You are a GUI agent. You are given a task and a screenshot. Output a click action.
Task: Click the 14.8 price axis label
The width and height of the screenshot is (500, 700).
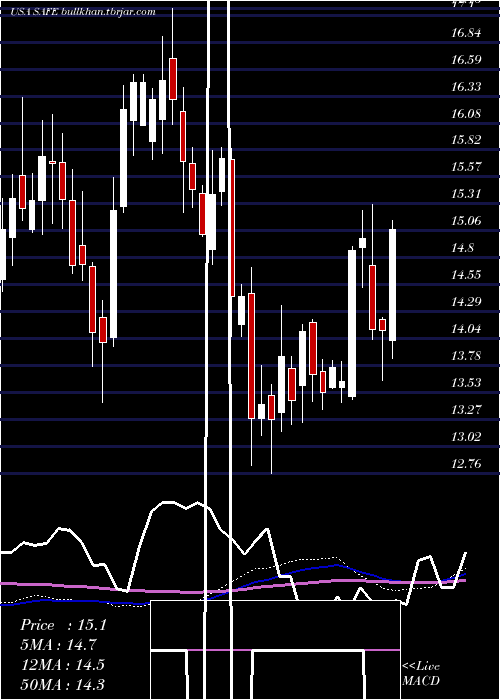coord(462,248)
